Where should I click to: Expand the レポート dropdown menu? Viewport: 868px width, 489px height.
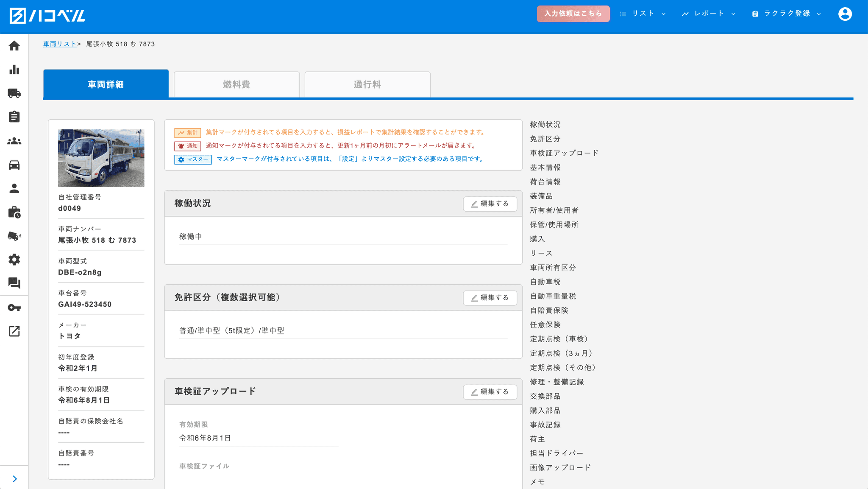pos(709,14)
